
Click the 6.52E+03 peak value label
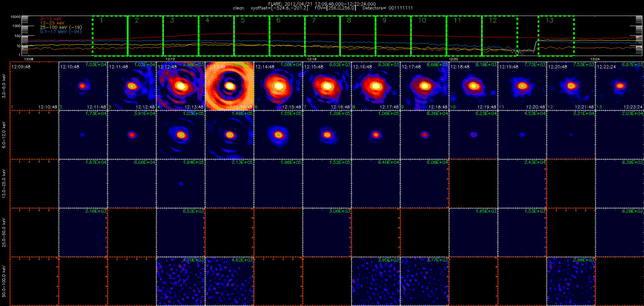194,211
